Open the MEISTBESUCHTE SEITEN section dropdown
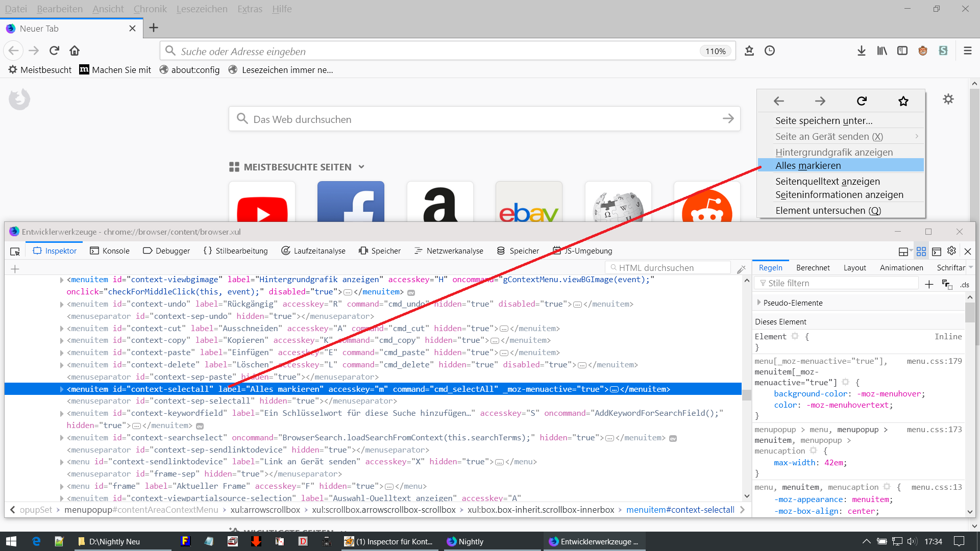The height and width of the screenshot is (551, 980). (x=361, y=167)
